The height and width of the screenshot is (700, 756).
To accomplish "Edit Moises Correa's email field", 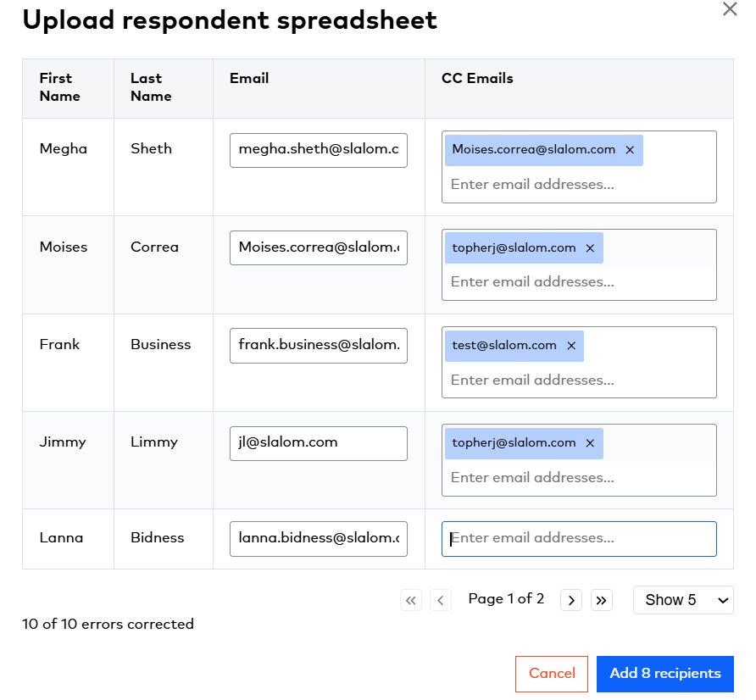I will click(x=318, y=247).
